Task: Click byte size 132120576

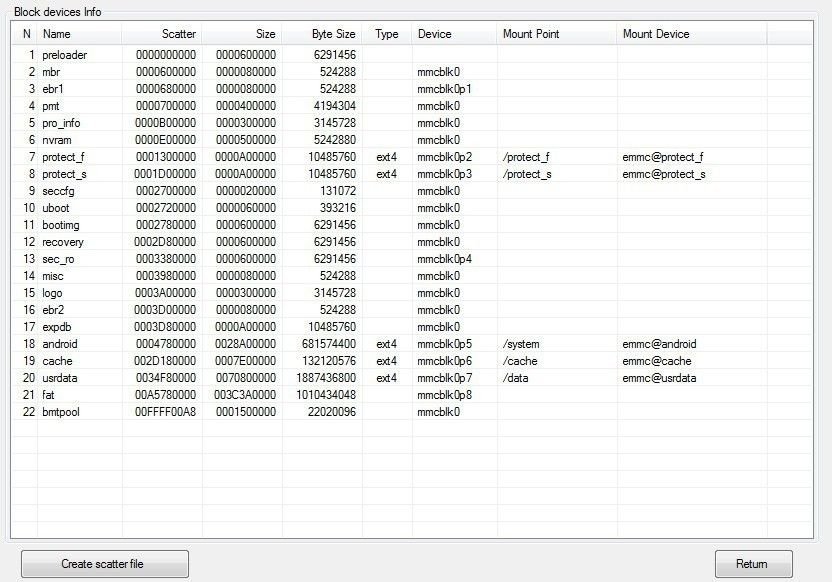Action: 329,361
